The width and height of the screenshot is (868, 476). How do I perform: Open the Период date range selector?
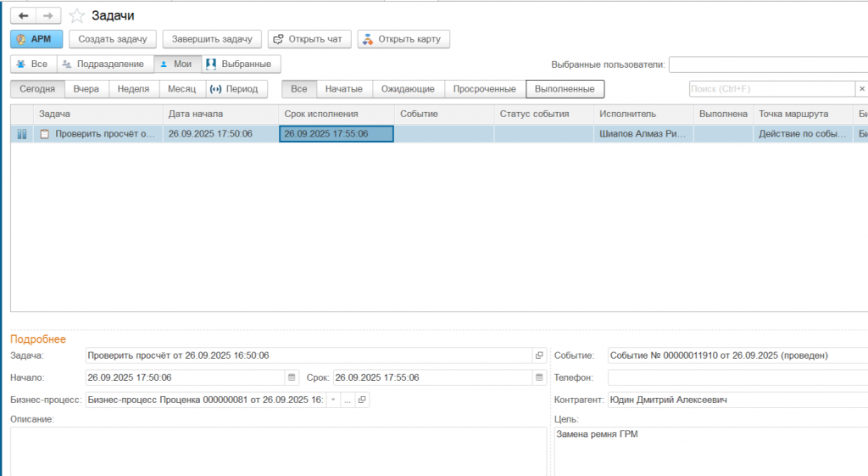click(236, 89)
